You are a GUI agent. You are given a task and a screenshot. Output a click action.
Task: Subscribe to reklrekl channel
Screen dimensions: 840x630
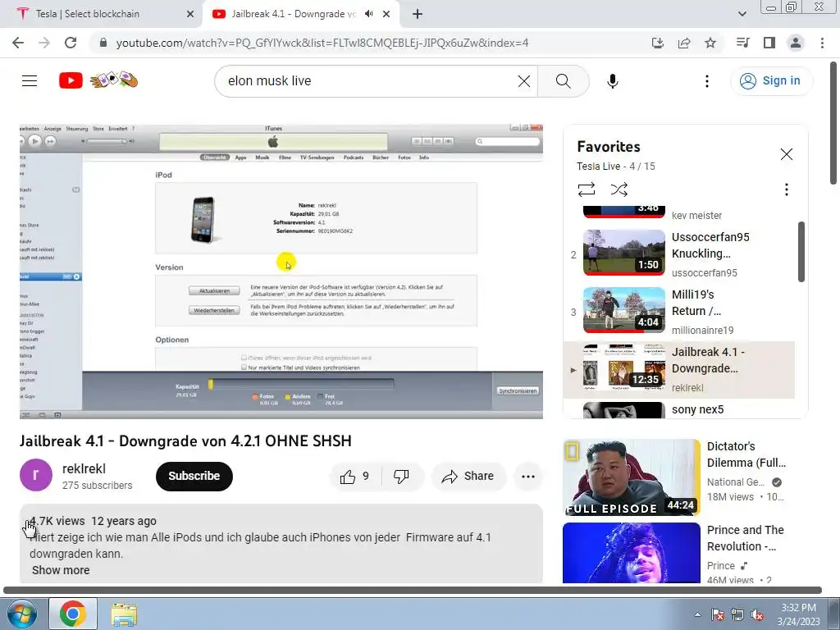coord(194,477)
